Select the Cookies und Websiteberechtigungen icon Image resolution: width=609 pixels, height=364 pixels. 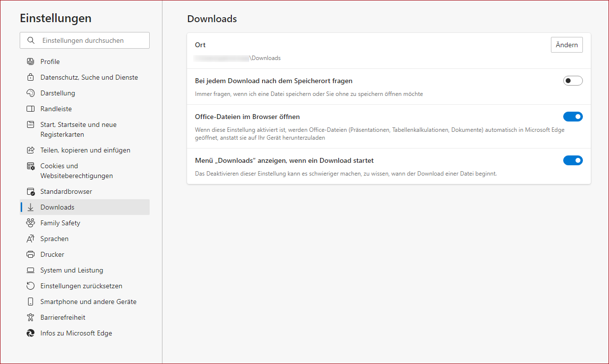click(31, 166)
